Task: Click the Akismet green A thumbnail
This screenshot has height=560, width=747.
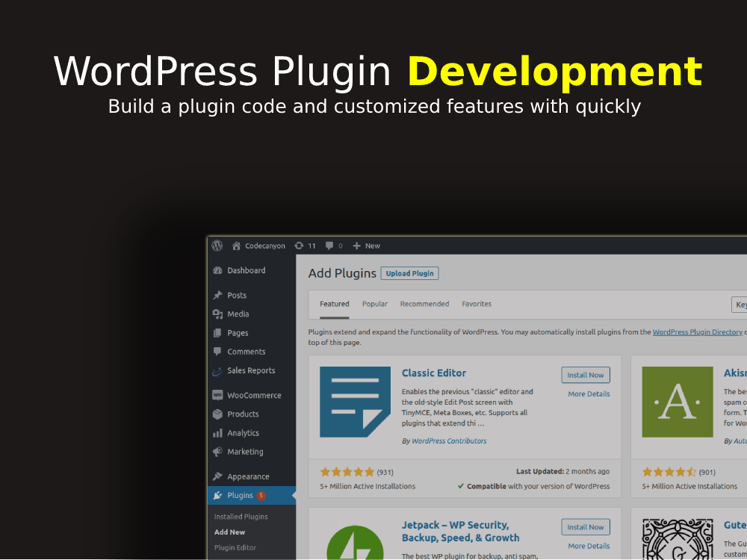Action: (x=678, y=402)
